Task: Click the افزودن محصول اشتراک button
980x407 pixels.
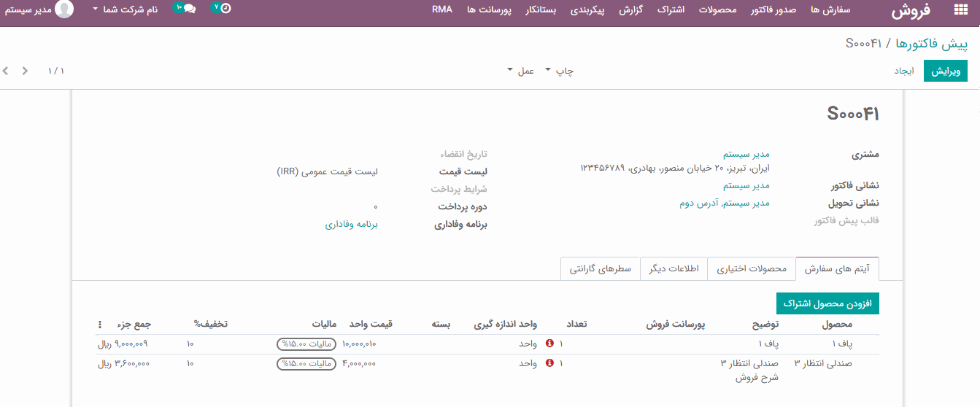Action: 827,303
